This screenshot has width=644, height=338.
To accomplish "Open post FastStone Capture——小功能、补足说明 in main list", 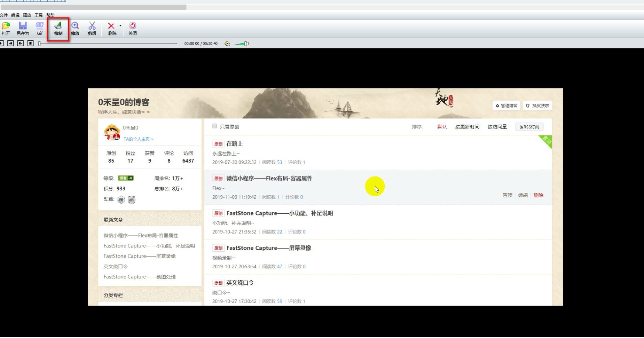I will (280, 213).
